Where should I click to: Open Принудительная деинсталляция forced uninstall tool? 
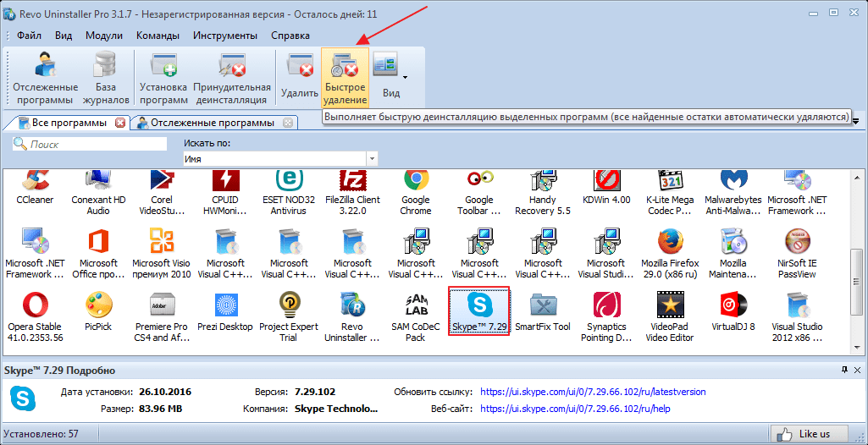232,74
